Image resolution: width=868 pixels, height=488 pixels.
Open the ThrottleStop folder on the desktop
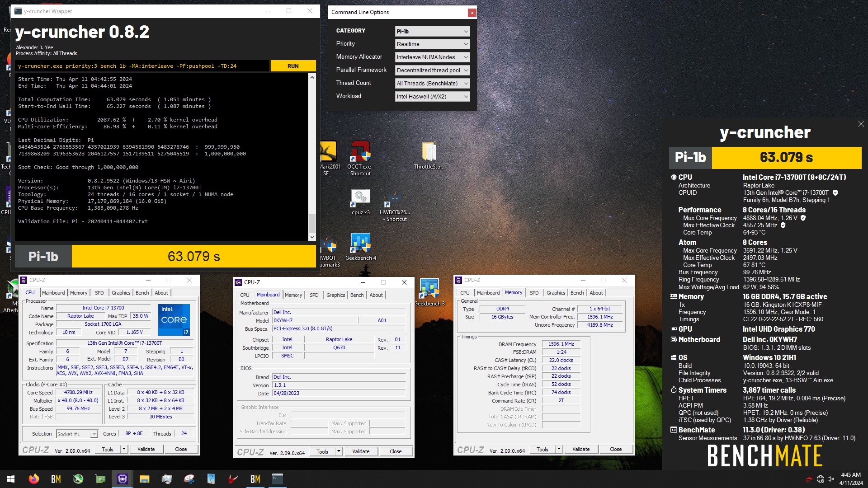(x=429, y=155)
